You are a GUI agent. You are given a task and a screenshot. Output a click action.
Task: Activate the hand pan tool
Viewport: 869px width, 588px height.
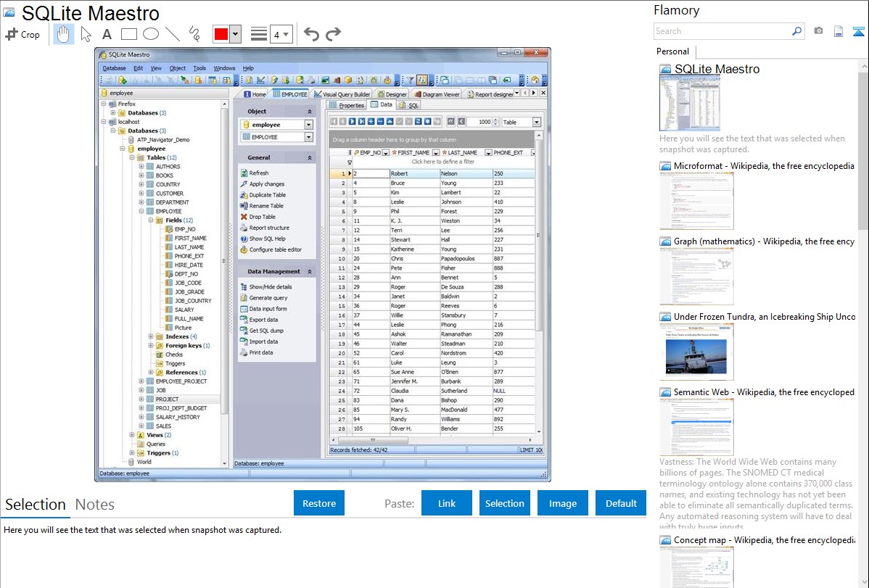pos(64,34)
